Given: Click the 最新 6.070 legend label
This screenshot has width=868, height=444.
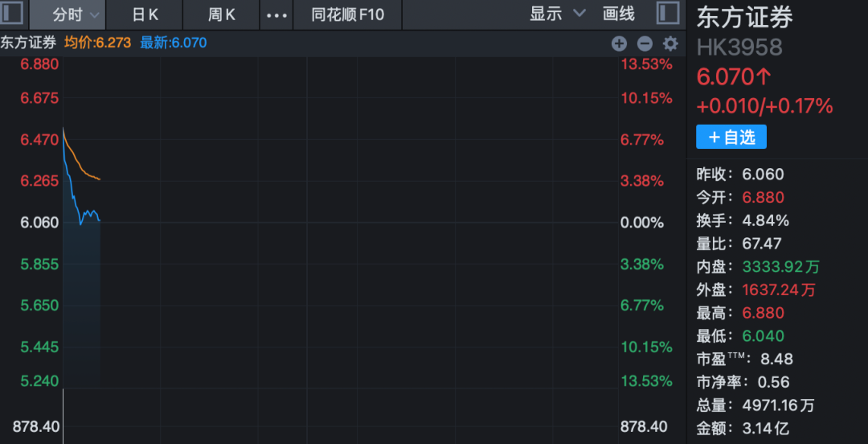Looking at the screenshot, I should pyautogui.click(x=173, y=43).
